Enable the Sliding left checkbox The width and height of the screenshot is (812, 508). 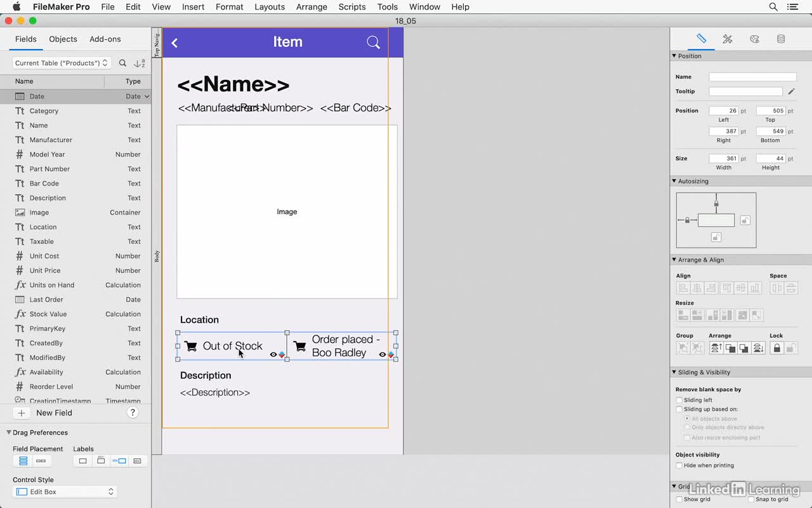[679, 400]
